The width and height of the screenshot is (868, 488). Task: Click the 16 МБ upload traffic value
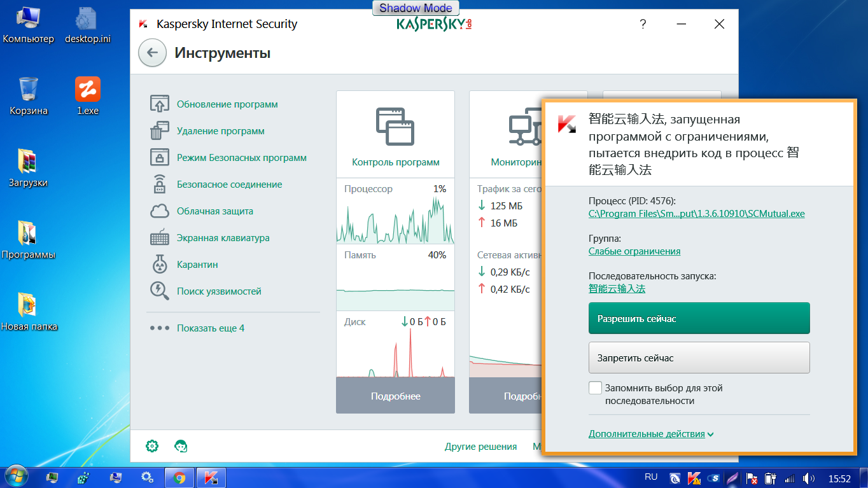[504, 223]
